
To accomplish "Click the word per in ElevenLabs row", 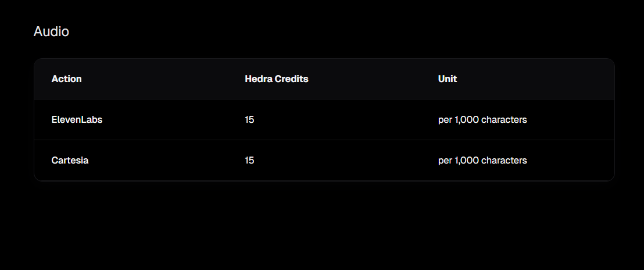I will pyautogui.click(x=445, y=120).
